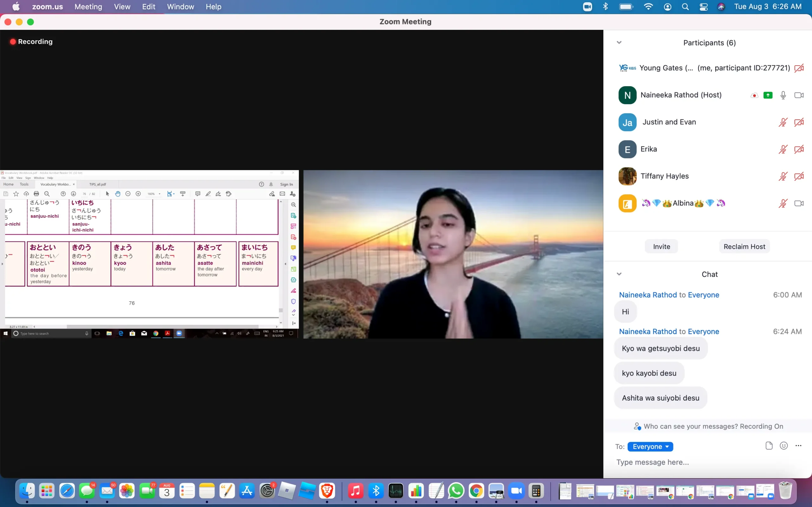Open WhatsApp from the Dock

[456, 491]
